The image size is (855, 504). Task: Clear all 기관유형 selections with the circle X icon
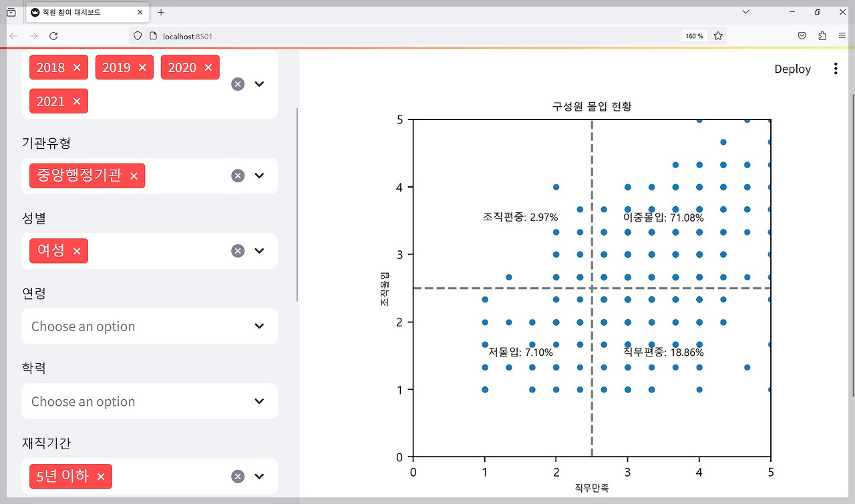tap(238, 176)
